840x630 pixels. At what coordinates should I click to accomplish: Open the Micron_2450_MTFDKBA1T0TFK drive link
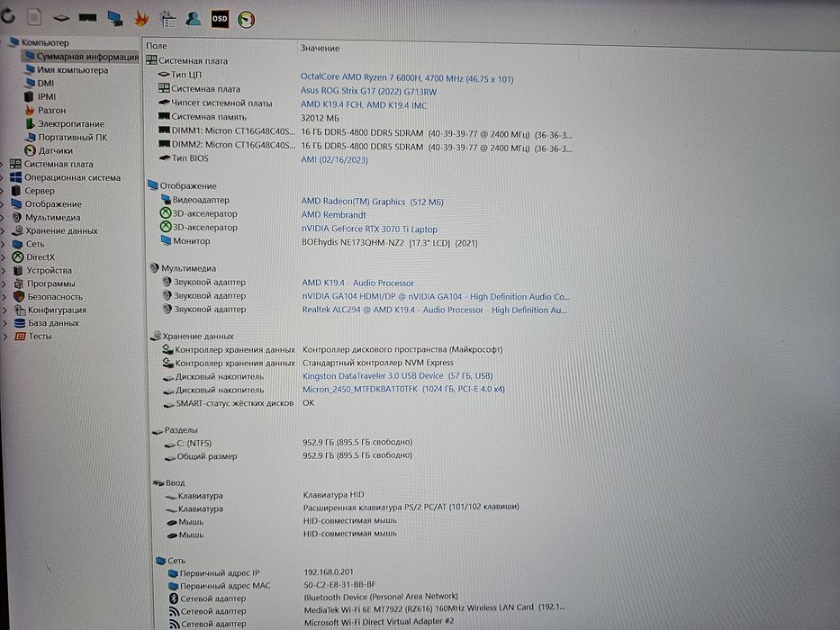coord(403,389)
